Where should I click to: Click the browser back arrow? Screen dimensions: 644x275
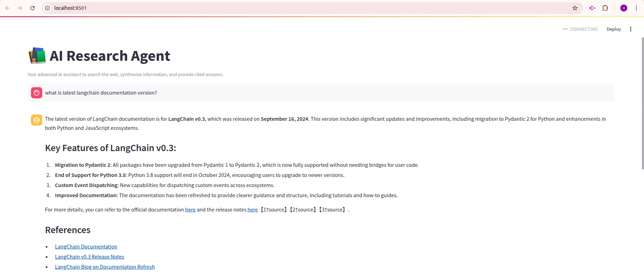pyautogui.click(x=7, y=8)
